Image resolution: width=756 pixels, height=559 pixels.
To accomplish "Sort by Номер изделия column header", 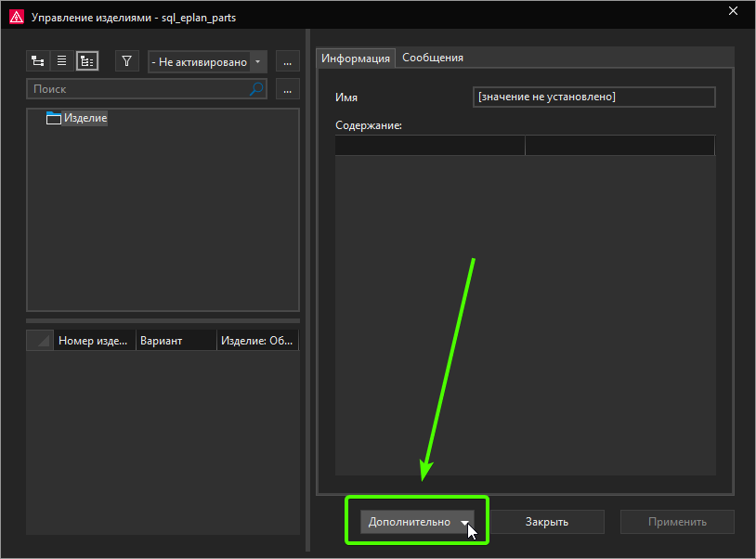I will (x=95, y=341).
